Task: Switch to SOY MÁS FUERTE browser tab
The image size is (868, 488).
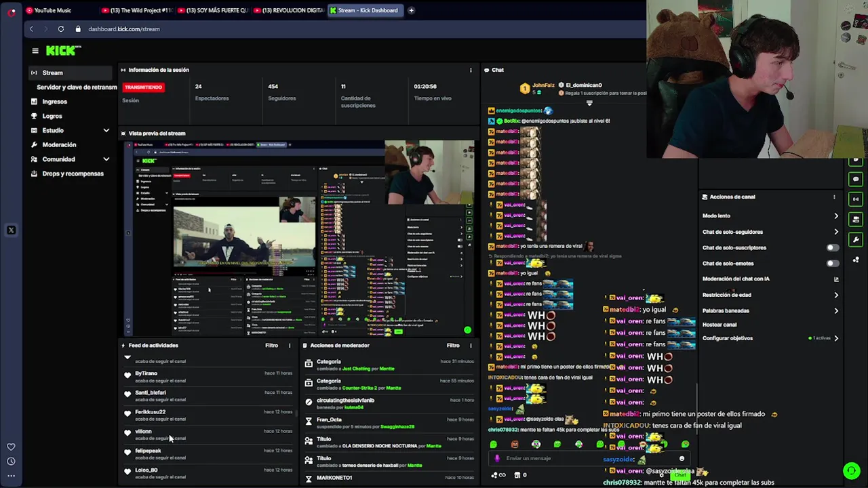Action: (x=212, y=10)
